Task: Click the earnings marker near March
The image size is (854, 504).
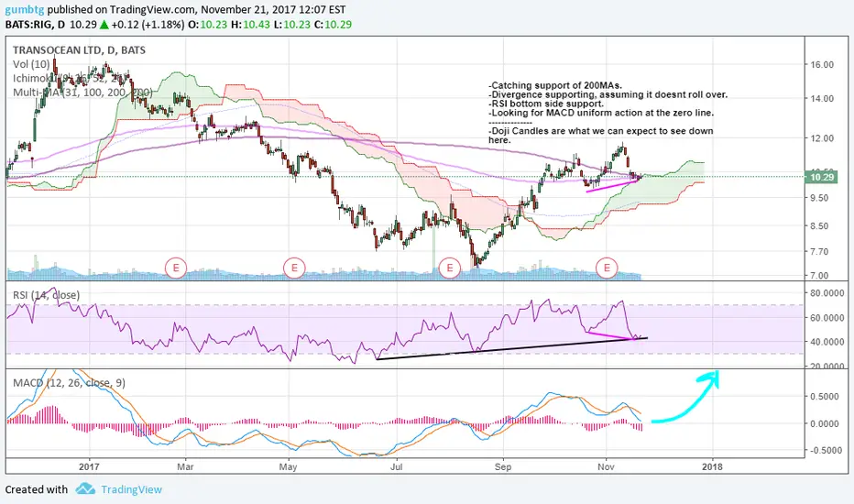Action: click(x=176, y=268)
